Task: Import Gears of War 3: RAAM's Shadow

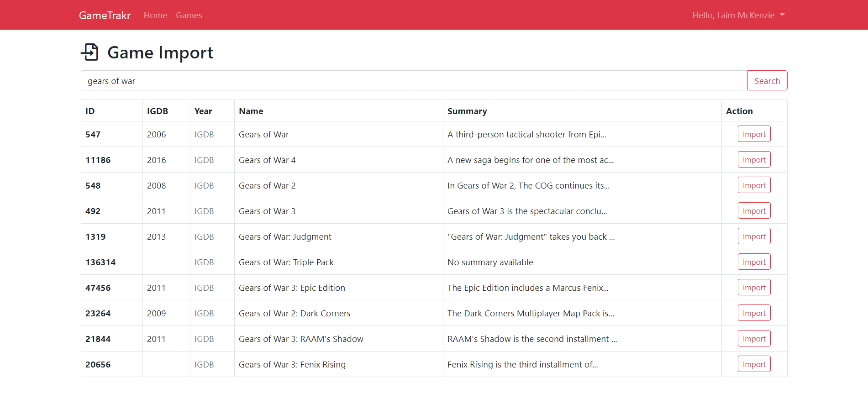Action: click(753, 339)
